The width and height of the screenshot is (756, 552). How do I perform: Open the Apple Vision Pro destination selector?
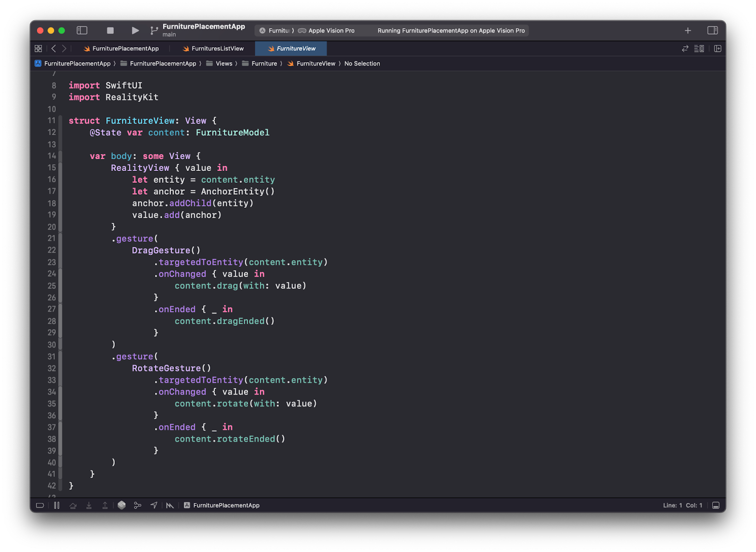tap(331, 31)
